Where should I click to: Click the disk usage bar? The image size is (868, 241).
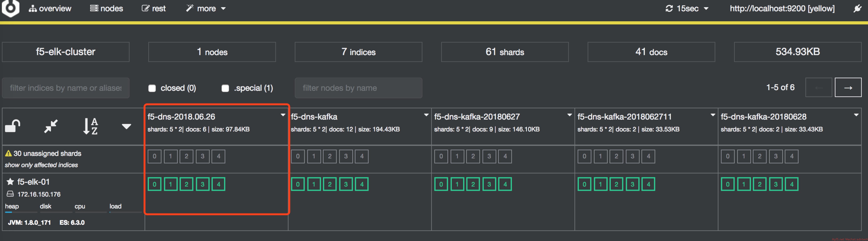(x=56, y=212)
